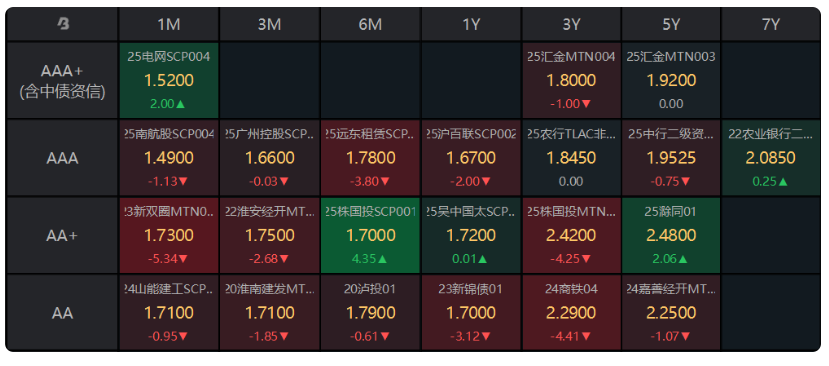Select the 3Y maturity column header
The height and width of the screenshot is (366, 829).
click(x=571, y=24)
